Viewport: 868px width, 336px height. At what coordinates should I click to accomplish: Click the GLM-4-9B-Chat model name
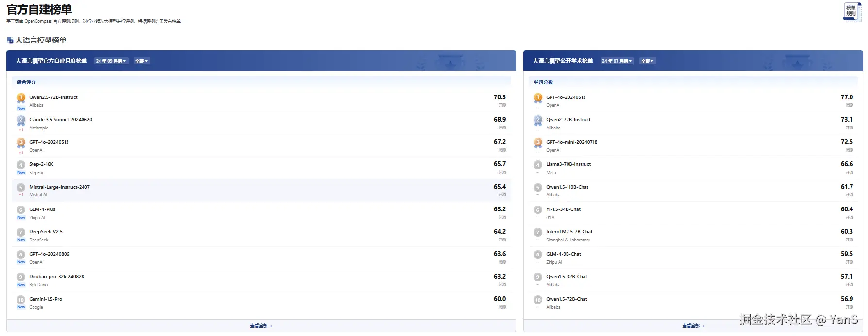pos(564,254)
